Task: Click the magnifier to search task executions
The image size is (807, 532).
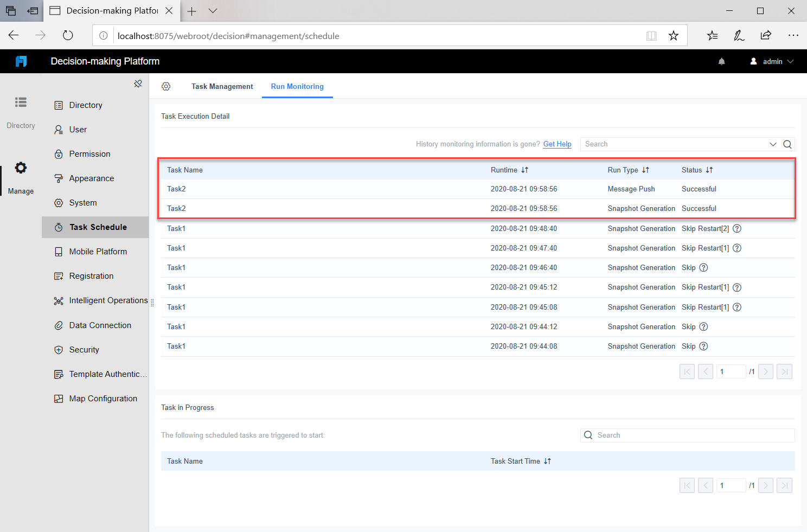Action: click(787, 144)
